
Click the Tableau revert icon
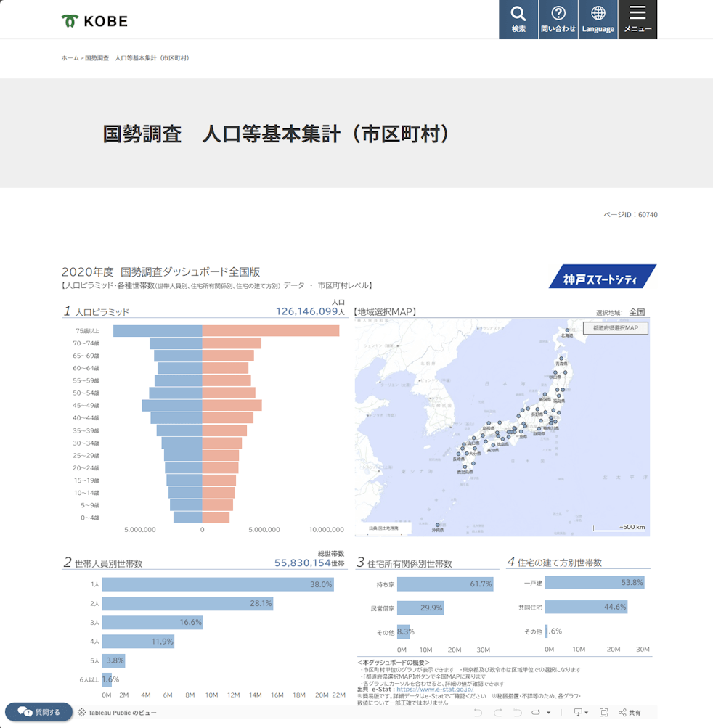pos(517,713)
